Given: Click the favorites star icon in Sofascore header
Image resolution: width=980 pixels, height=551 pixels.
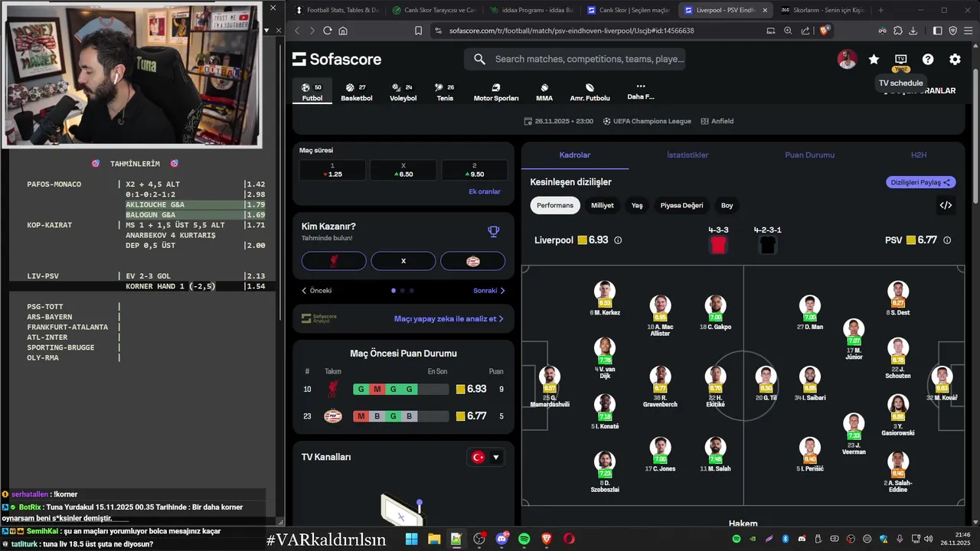Looking at the screenshot, I should pos(874,59).
